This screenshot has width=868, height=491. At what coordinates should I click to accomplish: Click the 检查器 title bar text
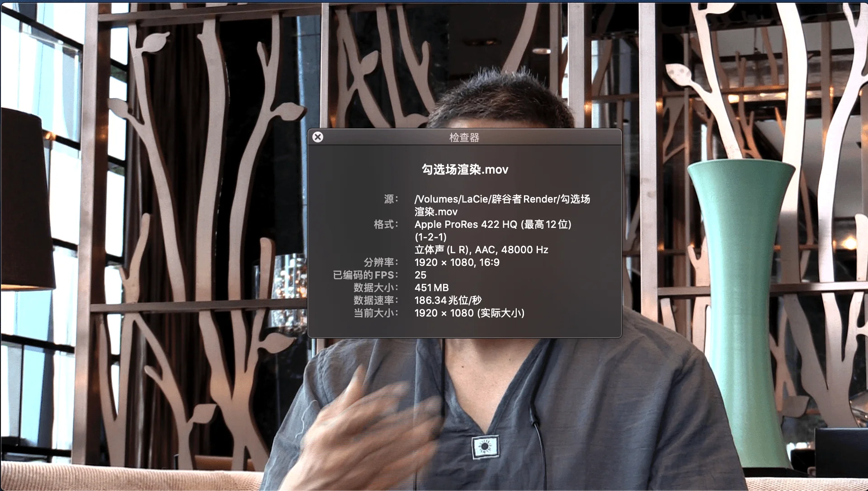point(464,137)
